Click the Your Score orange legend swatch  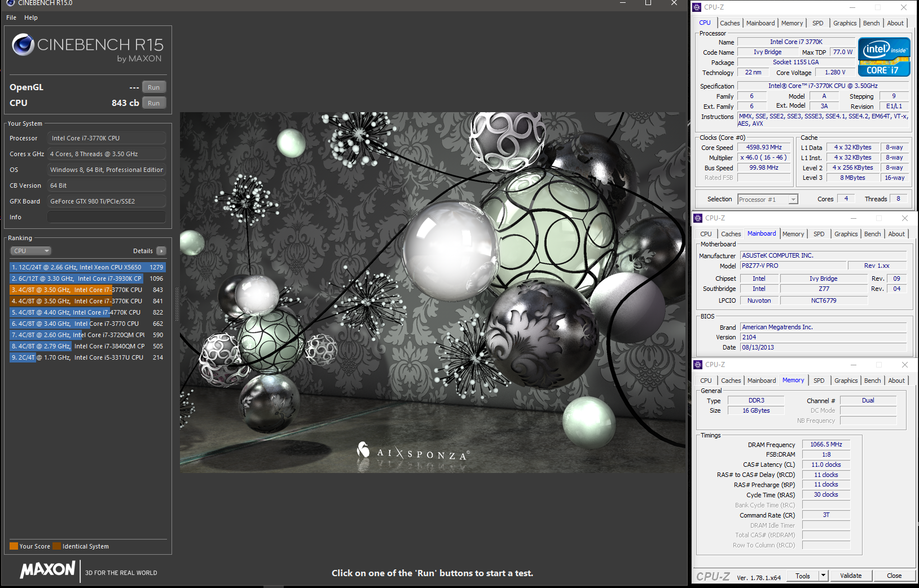point(14,546)
